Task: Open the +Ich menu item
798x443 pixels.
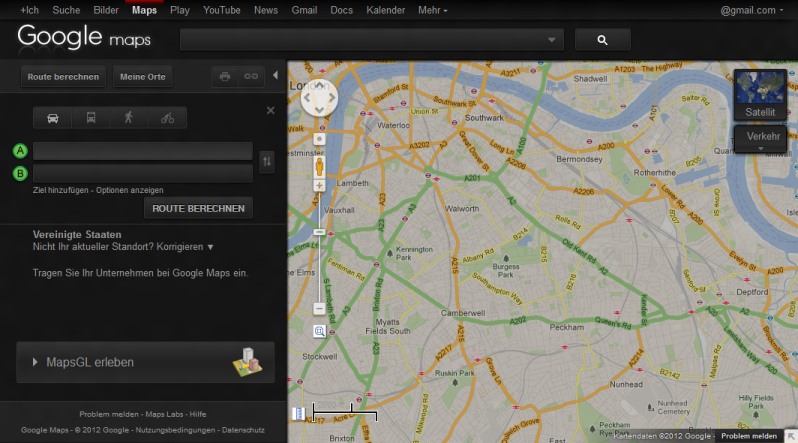Action: [29, 10]
